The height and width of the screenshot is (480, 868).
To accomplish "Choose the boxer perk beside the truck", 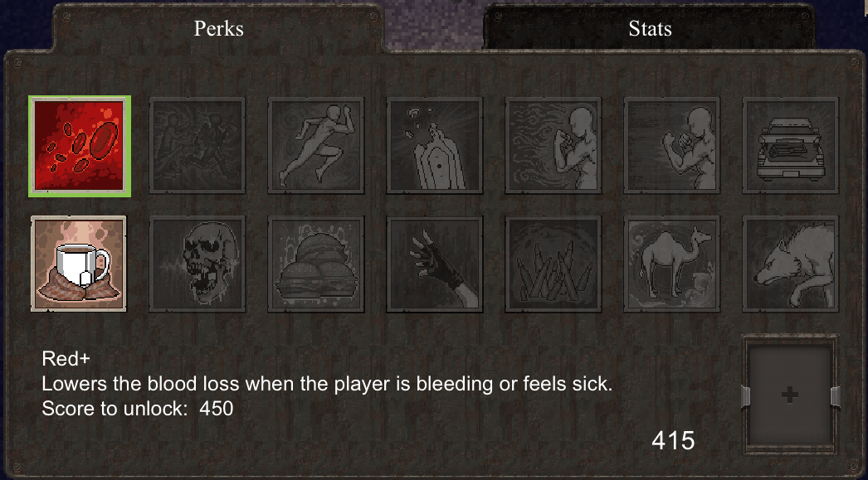I will click(x=672, y=146).
